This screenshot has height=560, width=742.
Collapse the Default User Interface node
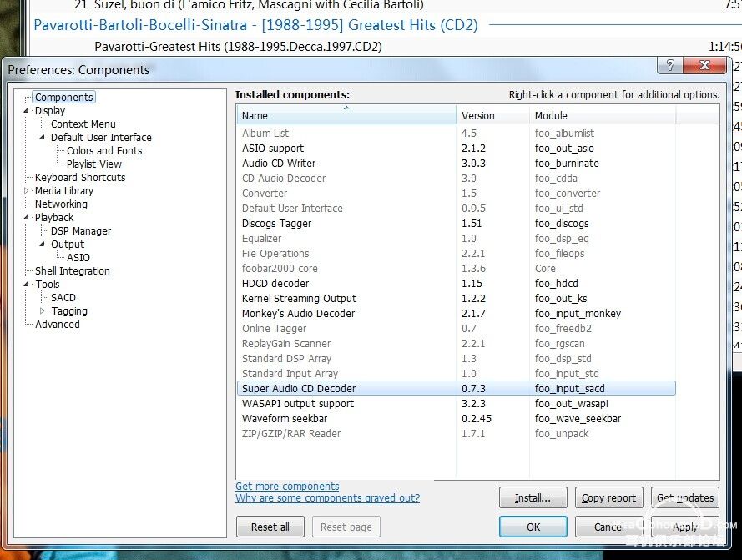click(42, 137)
